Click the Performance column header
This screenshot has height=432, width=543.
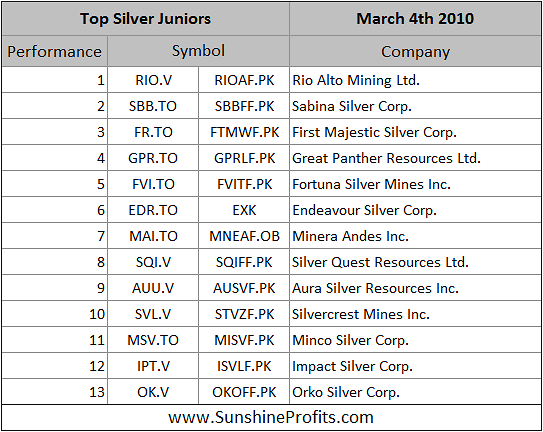coord(54,51)
